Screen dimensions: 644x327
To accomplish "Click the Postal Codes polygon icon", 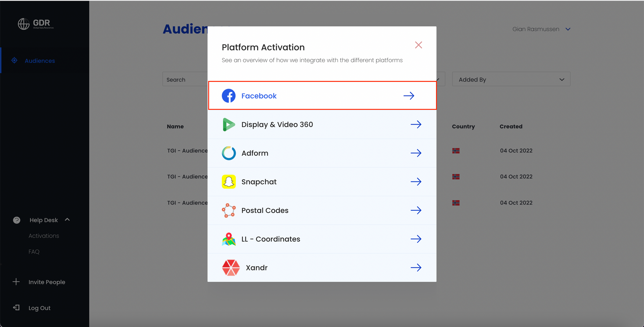I will point(229,210).
